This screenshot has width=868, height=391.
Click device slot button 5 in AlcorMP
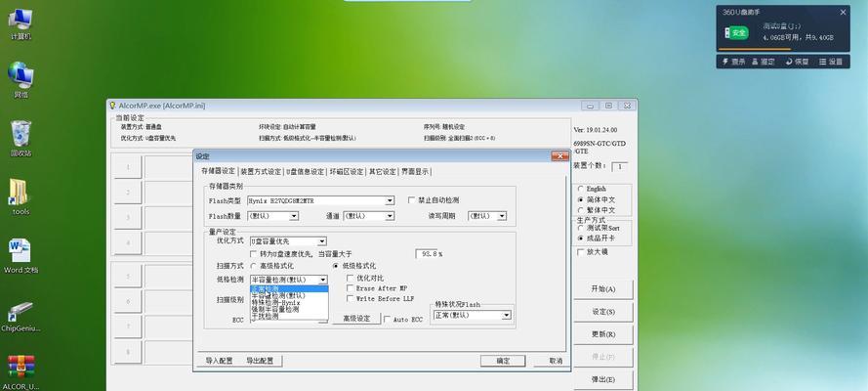tap(127, 276)
